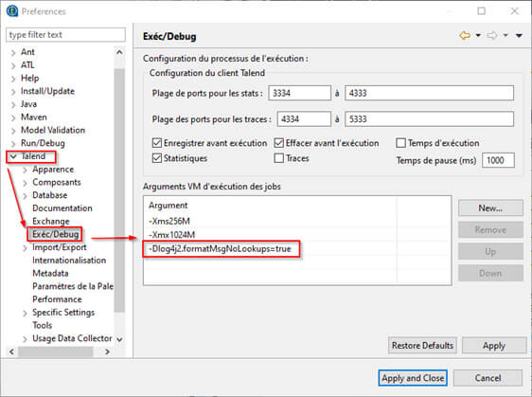This screenshot has height=397, width=532.
Task: Select Exéc/Debug in the tree
Action: 55,234
